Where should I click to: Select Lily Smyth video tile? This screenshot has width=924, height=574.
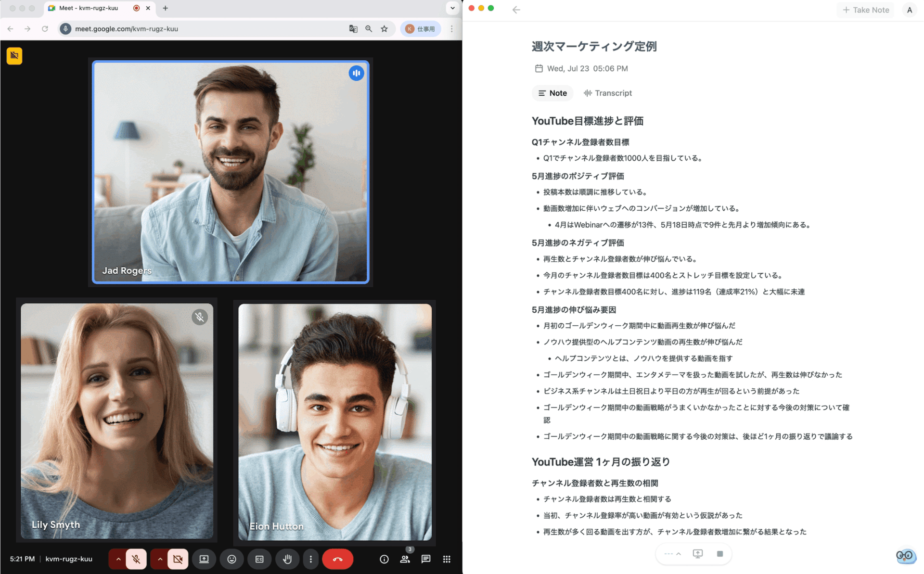pyautogui.click(x=117, y=421)
